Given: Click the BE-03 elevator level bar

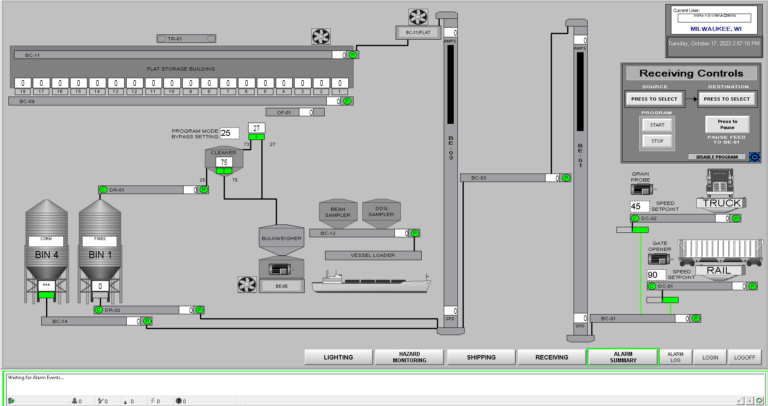Looking at the screenshot, I should 450,100.
